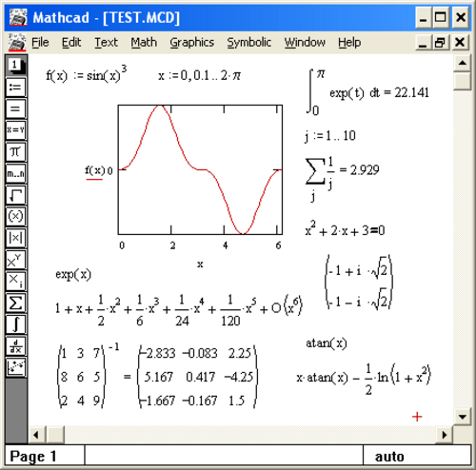
Task: Click the plot x-axis label x
Action: pos(200,264)
